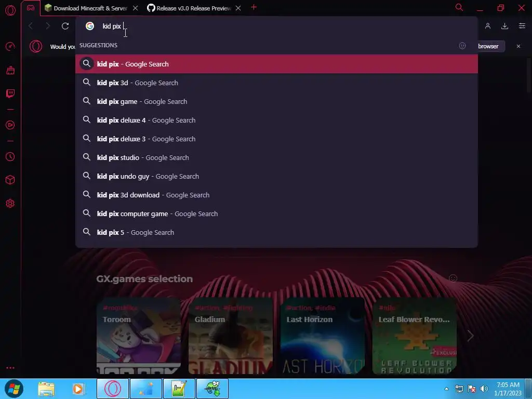Select 'kid pix 5' suggestion

coord(276,232)
